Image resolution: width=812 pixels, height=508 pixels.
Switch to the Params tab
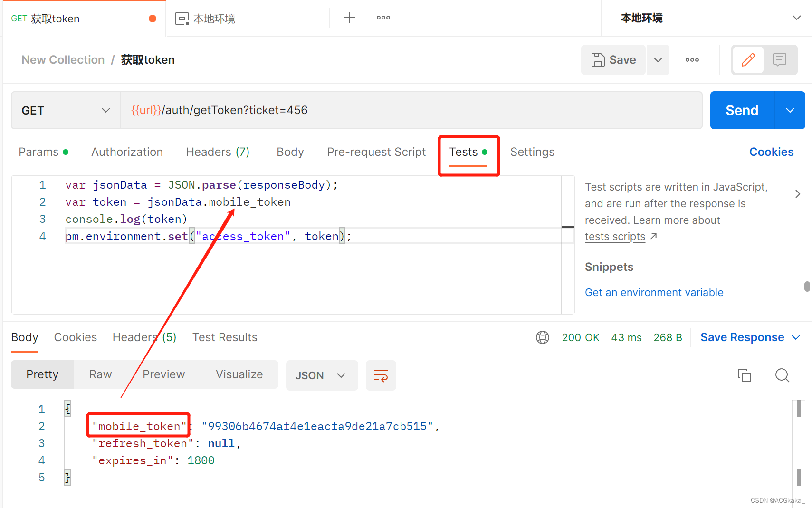click(44, 152)
